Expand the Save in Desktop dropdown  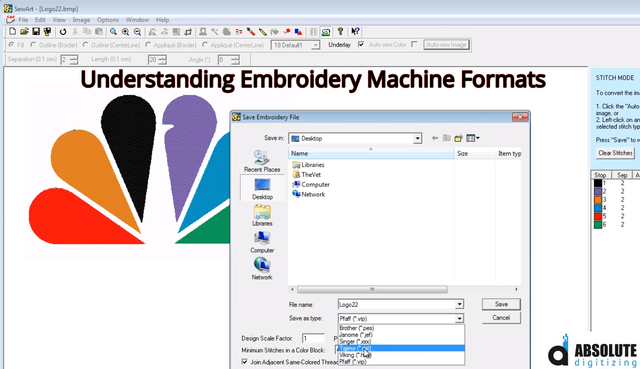(417, 139)
